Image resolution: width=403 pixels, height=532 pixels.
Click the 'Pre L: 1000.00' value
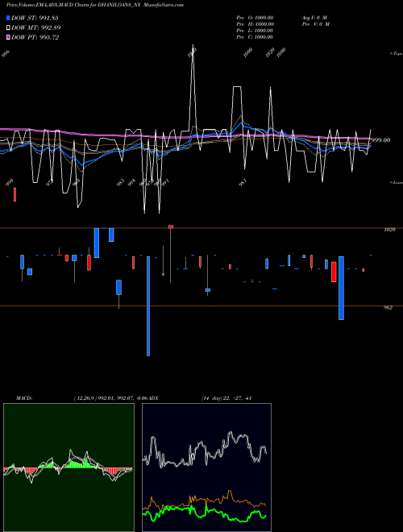click(255, 31)
